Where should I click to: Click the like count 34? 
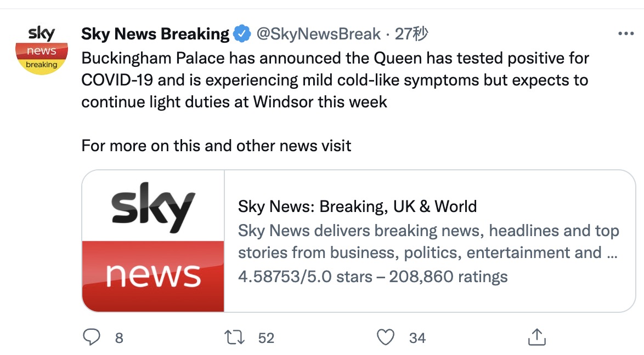click(x=417, y=338)
